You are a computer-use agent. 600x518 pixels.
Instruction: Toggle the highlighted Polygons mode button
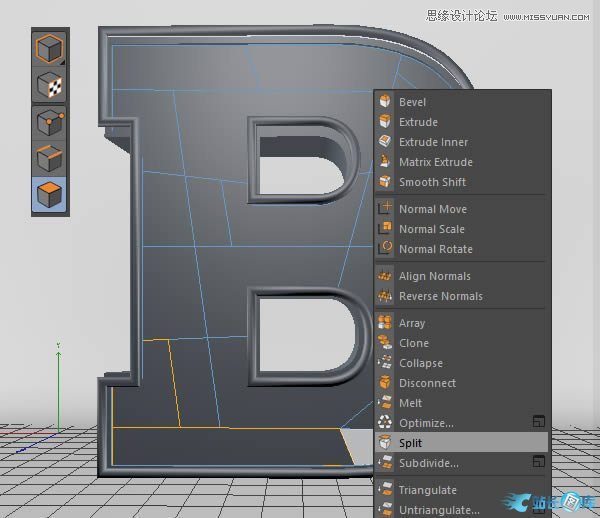(50, 194)
